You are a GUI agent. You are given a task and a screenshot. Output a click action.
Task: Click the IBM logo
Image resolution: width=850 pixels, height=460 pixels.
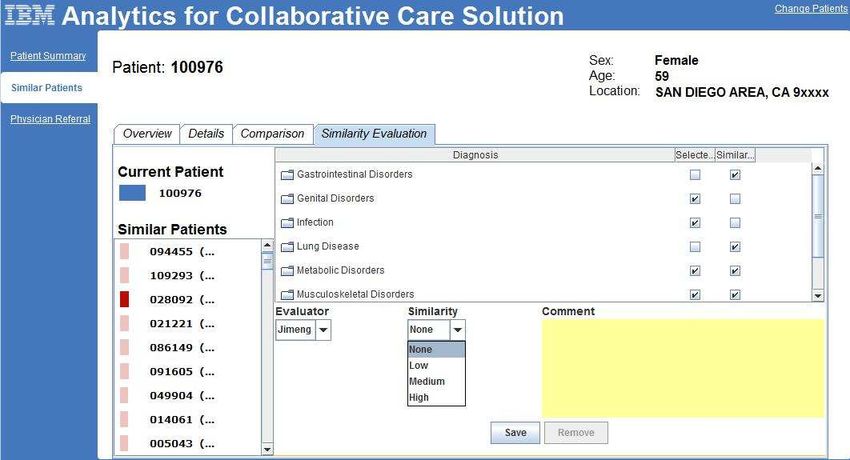coord(29,15)
